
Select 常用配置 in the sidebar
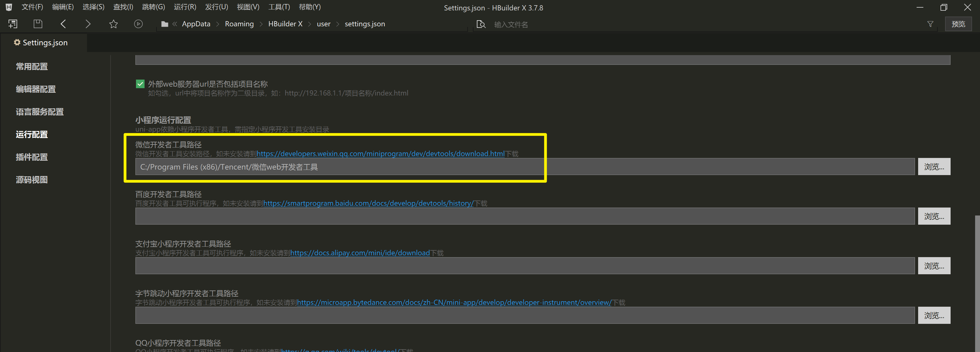coord(32,66)
